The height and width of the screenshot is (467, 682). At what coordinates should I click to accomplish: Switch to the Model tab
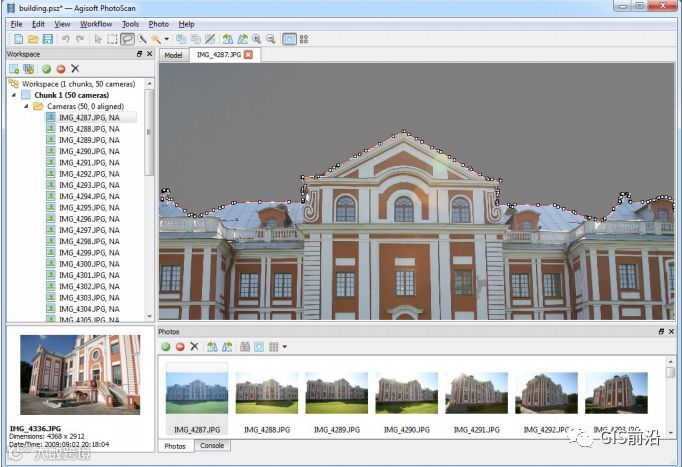174,55
